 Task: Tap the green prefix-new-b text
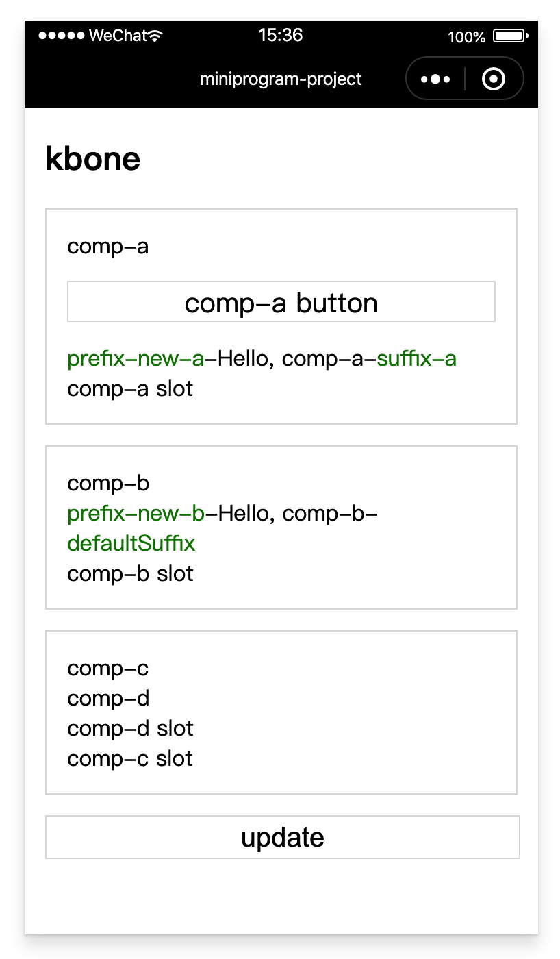coord(136,514)
